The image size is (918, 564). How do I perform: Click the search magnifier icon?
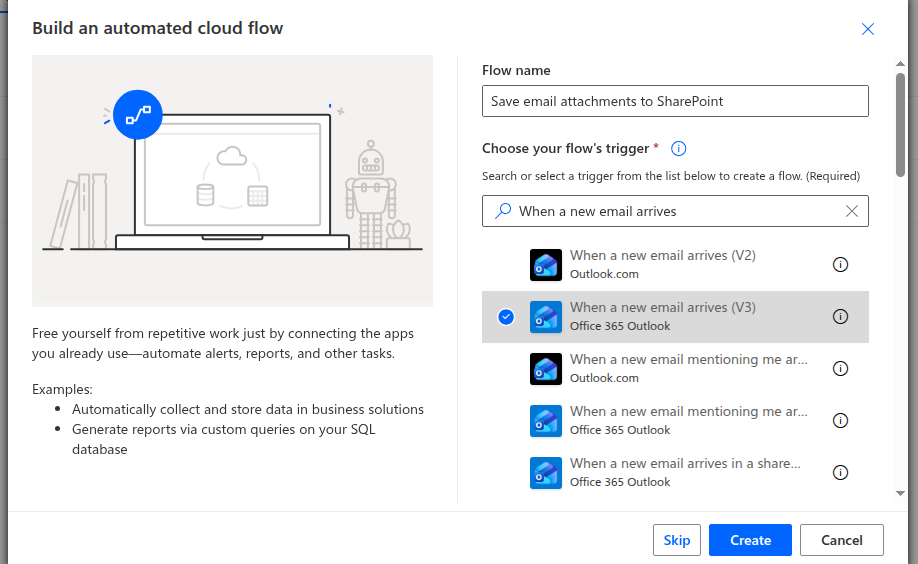(503, 211)
